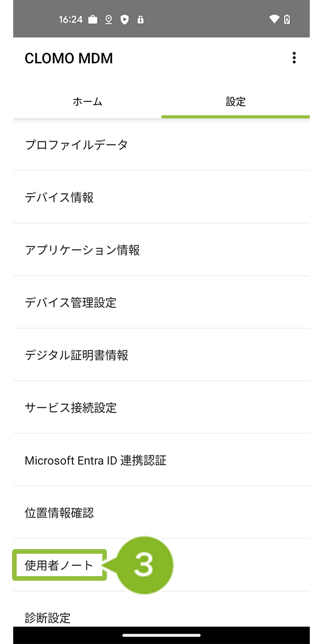Screen dimensions: 323x644
Task: Tap the lock status bar icon
Action: click(141, 20)
